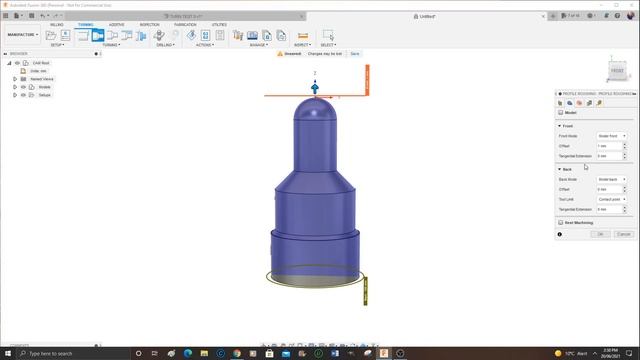Expand the Setups tree node
The image size is (640, 360).
[15, 95]
